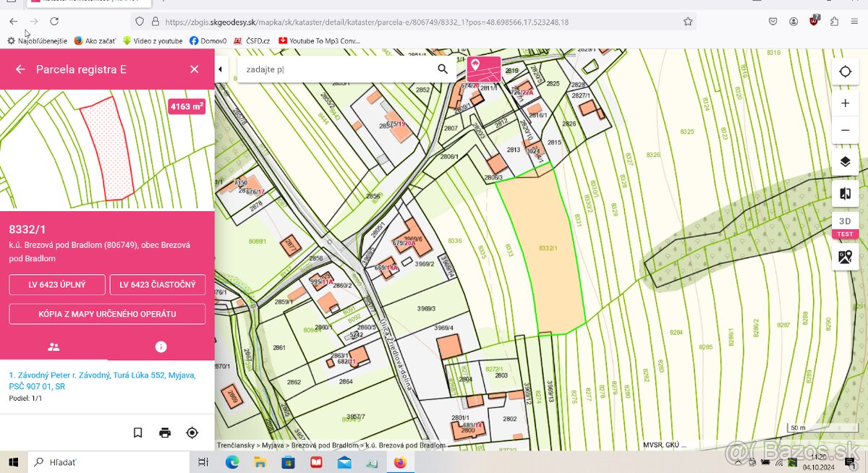The image size is (868, 473).
Task: Click the locate-me crosshair map button
Action: 845,71
